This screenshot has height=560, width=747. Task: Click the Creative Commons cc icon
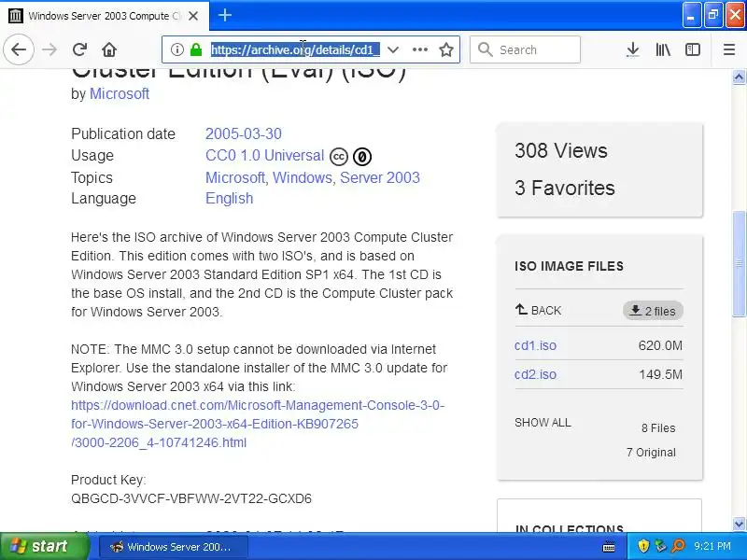click(x=339, y=157)
